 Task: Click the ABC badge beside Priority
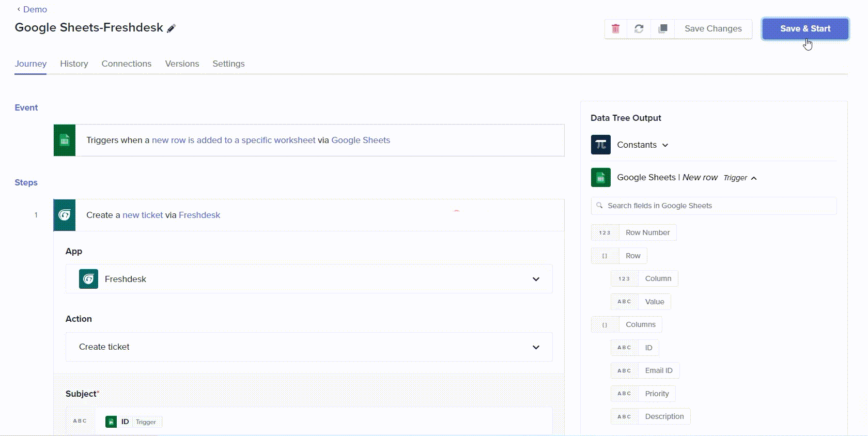[x=624, y=394]
